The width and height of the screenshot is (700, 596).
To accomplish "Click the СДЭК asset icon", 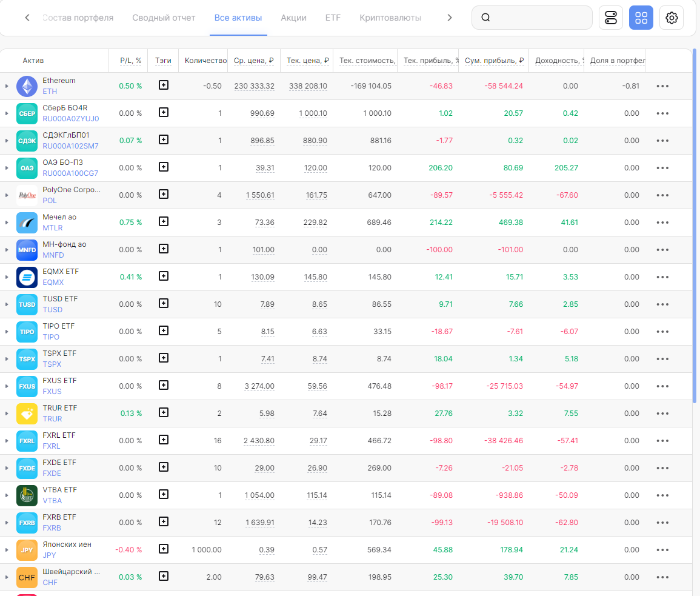I will (27, 141).
